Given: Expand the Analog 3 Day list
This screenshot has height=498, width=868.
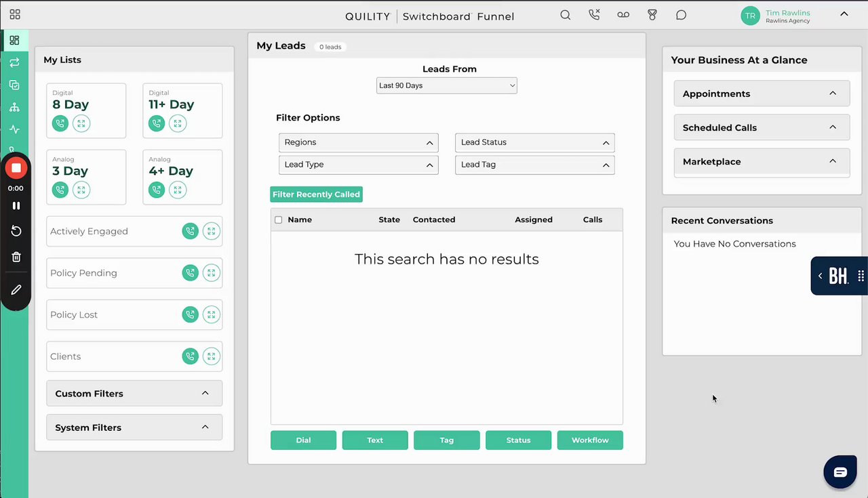Looking at the screenshot, I should point(81,190).
